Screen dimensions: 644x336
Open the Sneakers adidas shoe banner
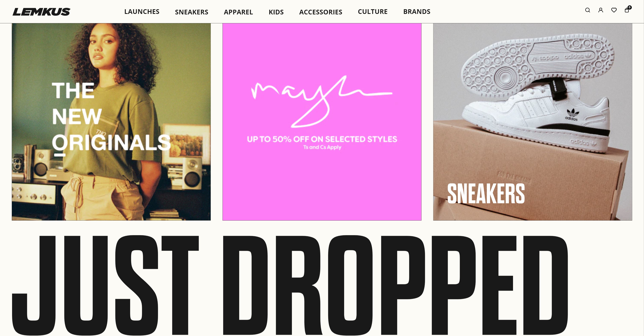[x=532, y=122]
